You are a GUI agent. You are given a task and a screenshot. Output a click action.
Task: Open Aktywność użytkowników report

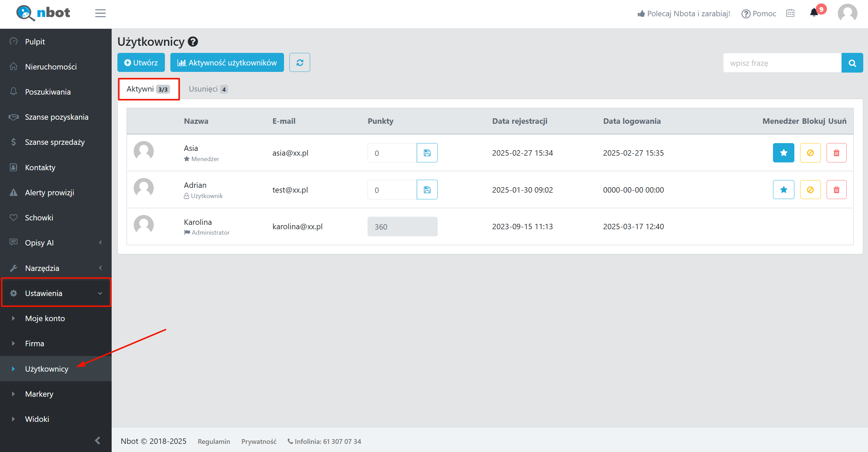[227, 63]
